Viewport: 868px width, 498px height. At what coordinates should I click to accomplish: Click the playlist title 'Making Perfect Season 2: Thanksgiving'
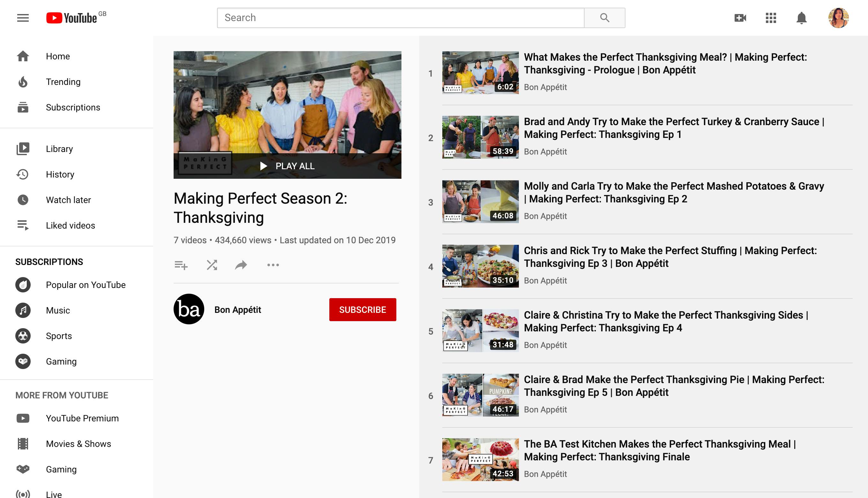[260, 208]
